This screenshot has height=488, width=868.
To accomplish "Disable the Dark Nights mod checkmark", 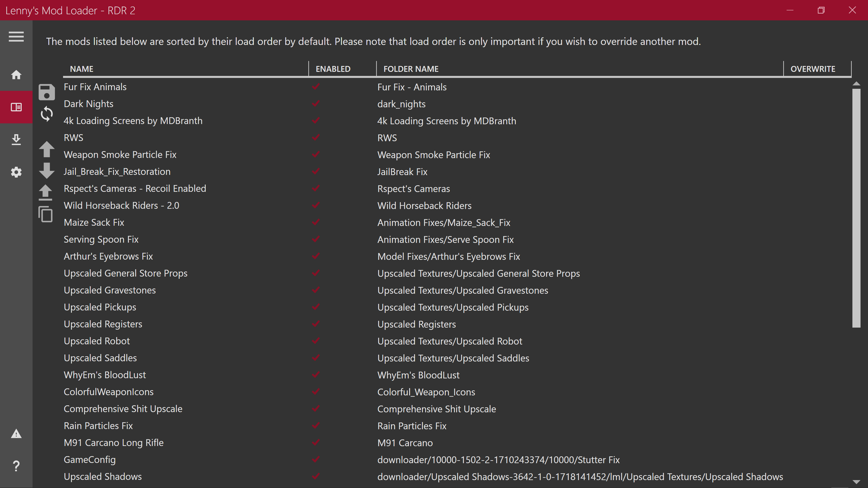I will click(316, 103).
